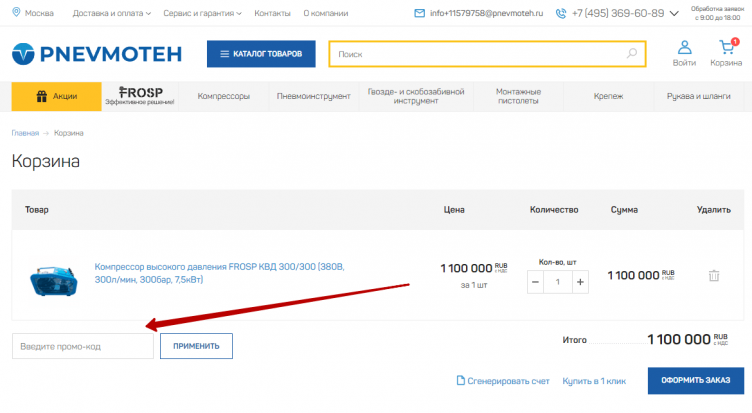Expand the phone numbers chevron
Image resolution: width=752 pixels, height=413 pixels.
click(x=674, y=13)
